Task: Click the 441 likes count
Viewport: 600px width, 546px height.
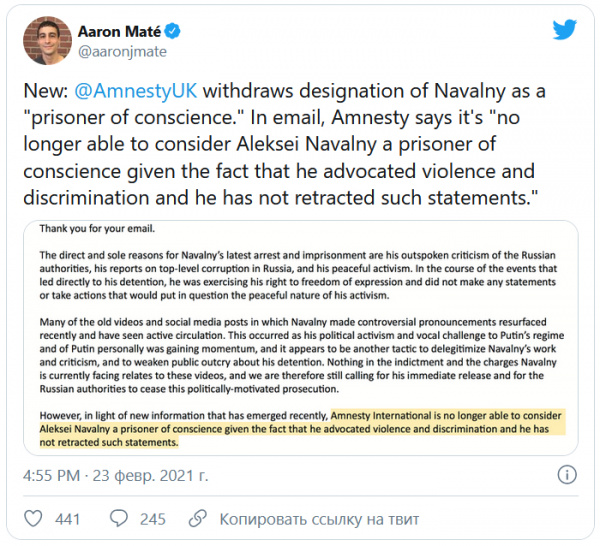Action: pos(67,519)
